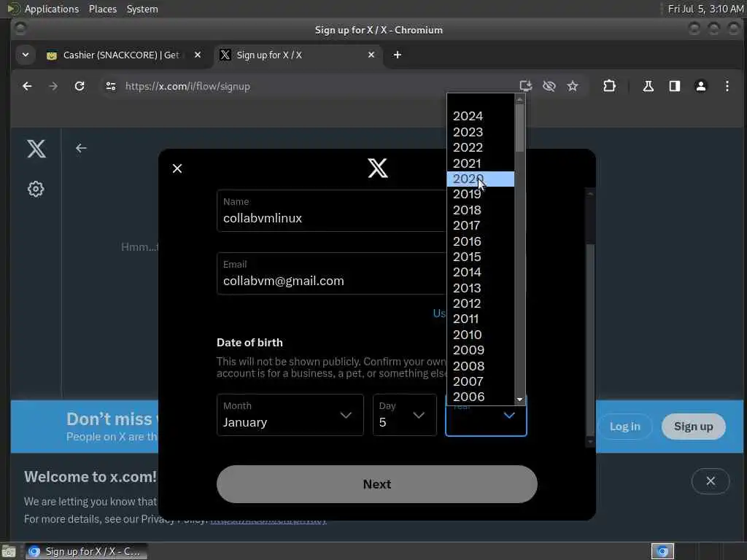Bookmark this page with the star icon
The image size is (747, 560).
click(x=572, y=86)
